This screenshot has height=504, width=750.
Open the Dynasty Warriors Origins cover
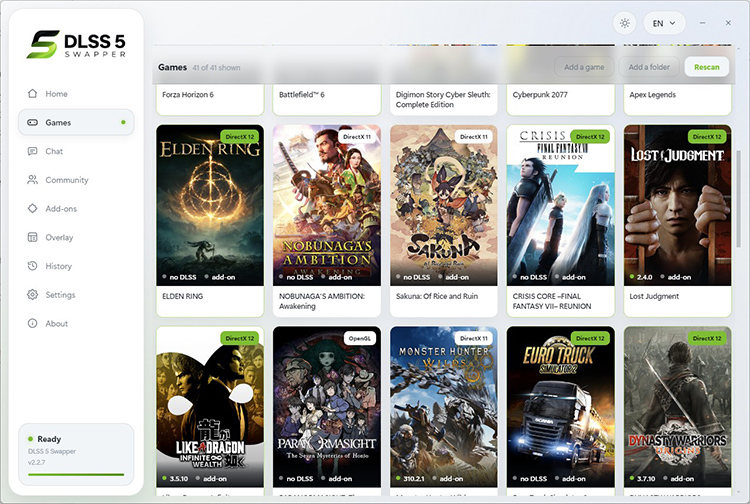coord(677,407)
